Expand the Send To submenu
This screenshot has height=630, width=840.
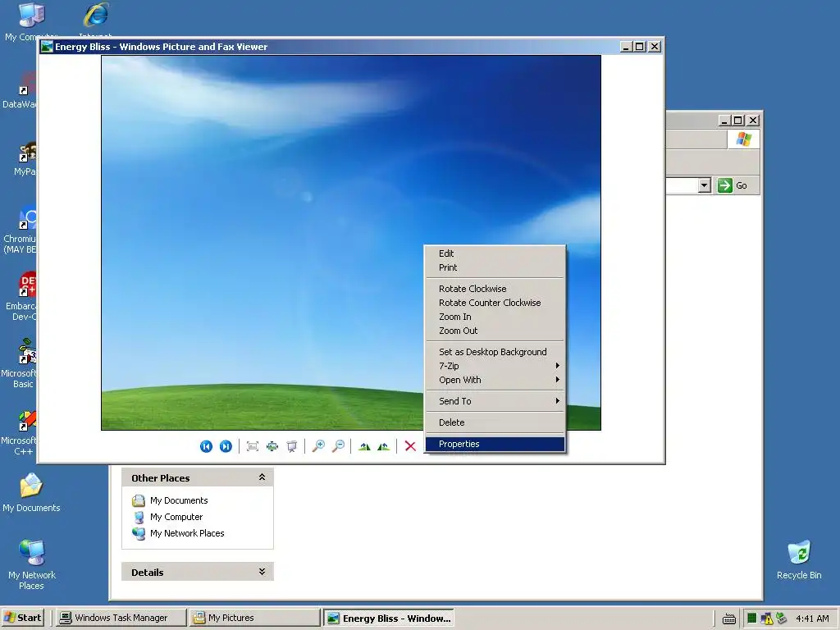click(495, 401)
